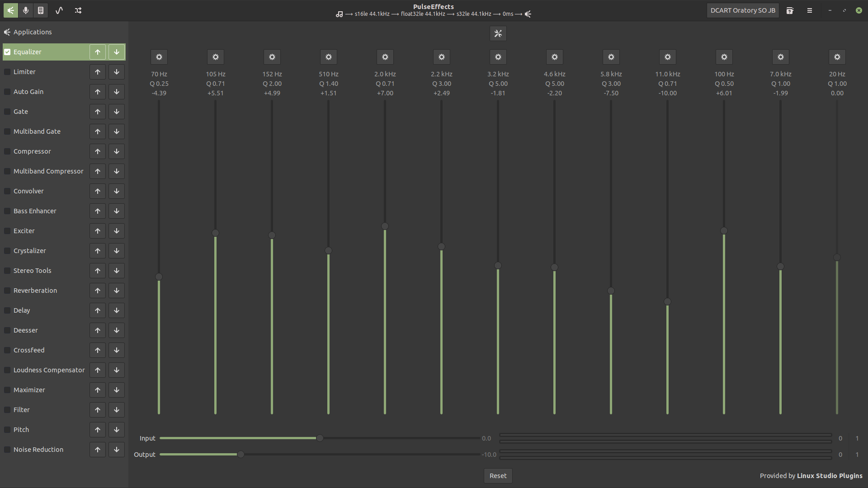Open settings gear for 2.2 kHz band
The image size is (868, 488).
pos(442,57)
